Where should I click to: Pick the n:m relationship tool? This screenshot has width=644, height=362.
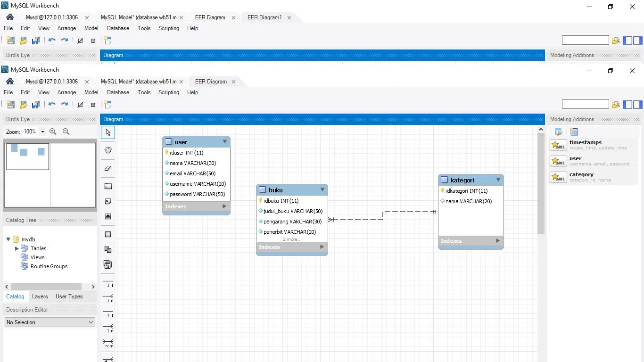pos(108,343)
